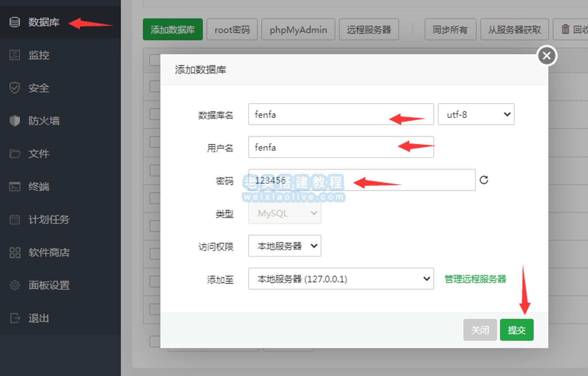Click the password regenerate refresh icon
Viewport: 588px width, 376px height.
pyautogui.click(x=484, y=180)
